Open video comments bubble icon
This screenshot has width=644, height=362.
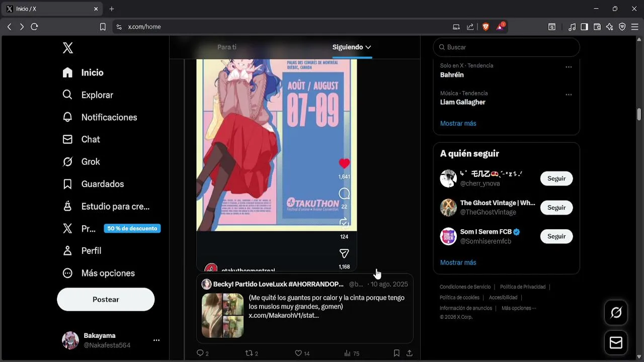tap(344, 194)
